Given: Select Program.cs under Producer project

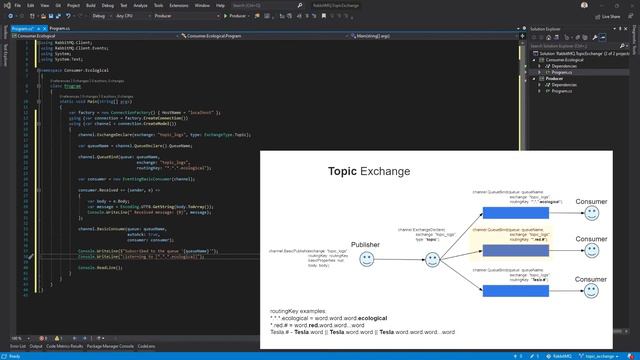Looking at the screenshot, I should 562,91.
